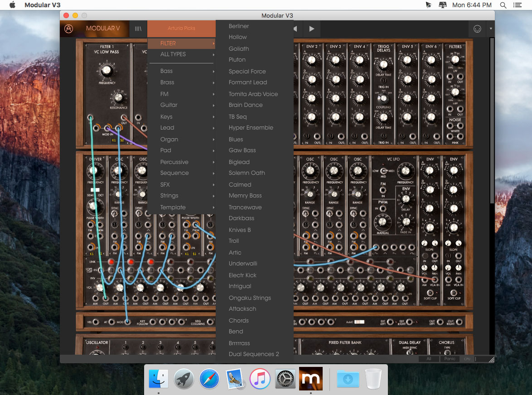The height and width of the screenshot is (395, 532).
Task: Open the preset library browser icon
Action: point(138,29)
